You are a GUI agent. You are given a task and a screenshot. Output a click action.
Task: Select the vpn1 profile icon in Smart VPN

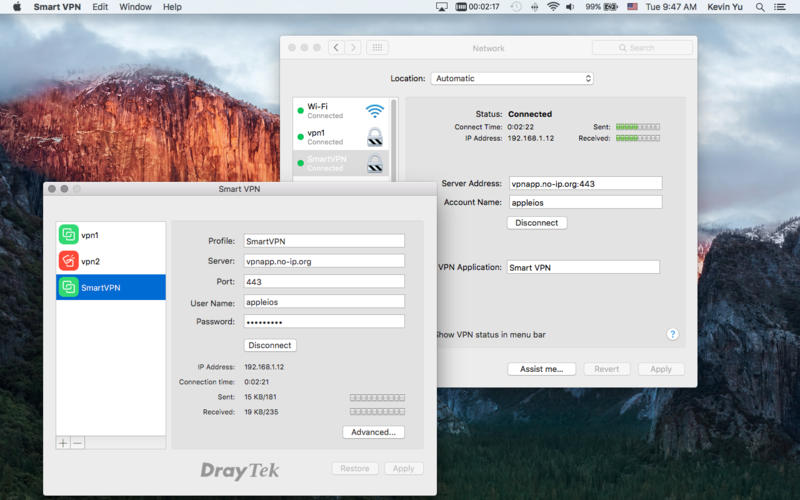(x=68, y=235)
